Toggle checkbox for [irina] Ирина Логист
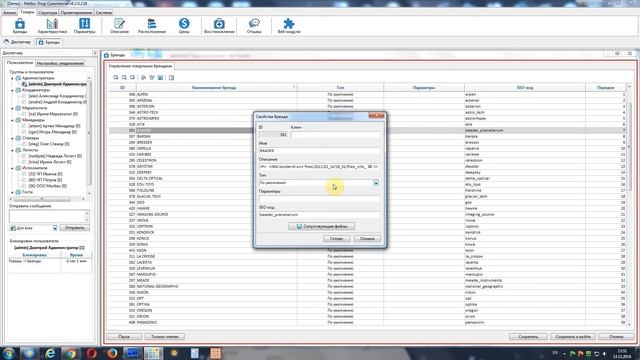 click(24, 162)
